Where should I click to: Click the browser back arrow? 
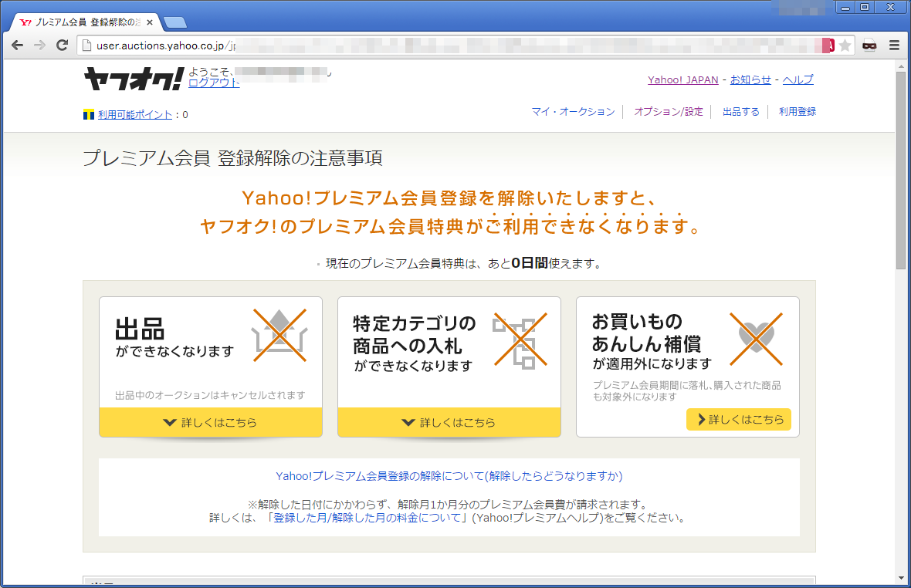point(17,46)
